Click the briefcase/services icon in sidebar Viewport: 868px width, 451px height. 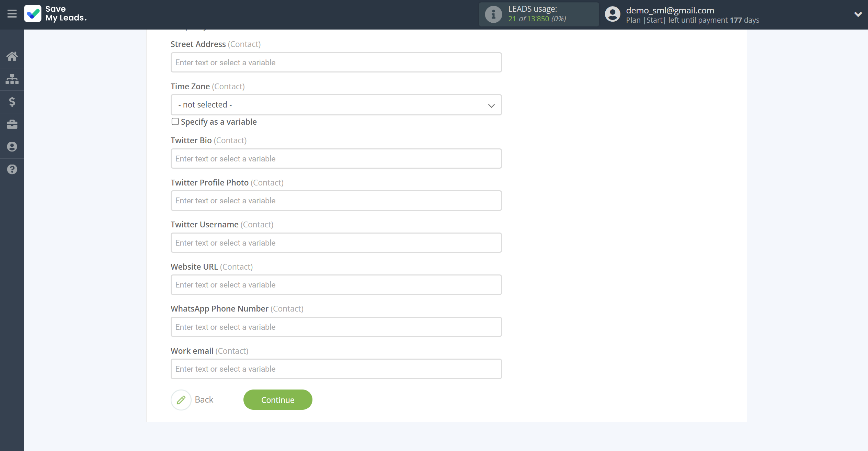pyautogui.click(x=12, y=124)
